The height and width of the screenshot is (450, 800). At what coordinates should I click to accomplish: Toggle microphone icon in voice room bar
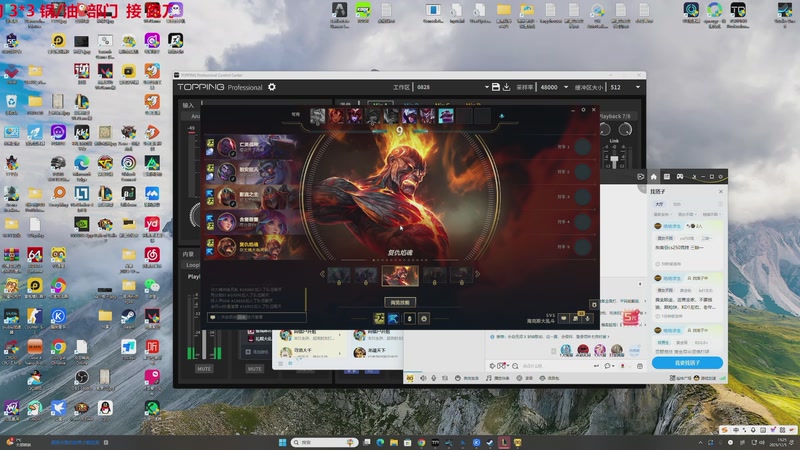point(434,378)
